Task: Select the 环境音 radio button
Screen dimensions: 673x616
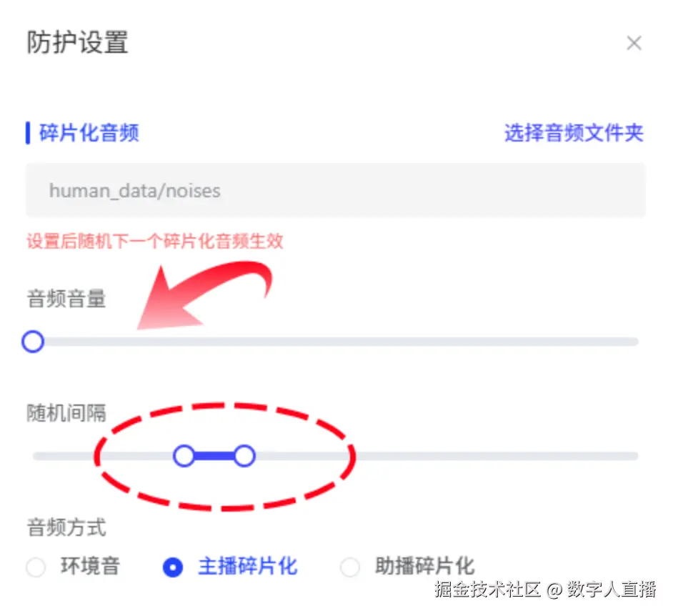Action: (36, 568)
